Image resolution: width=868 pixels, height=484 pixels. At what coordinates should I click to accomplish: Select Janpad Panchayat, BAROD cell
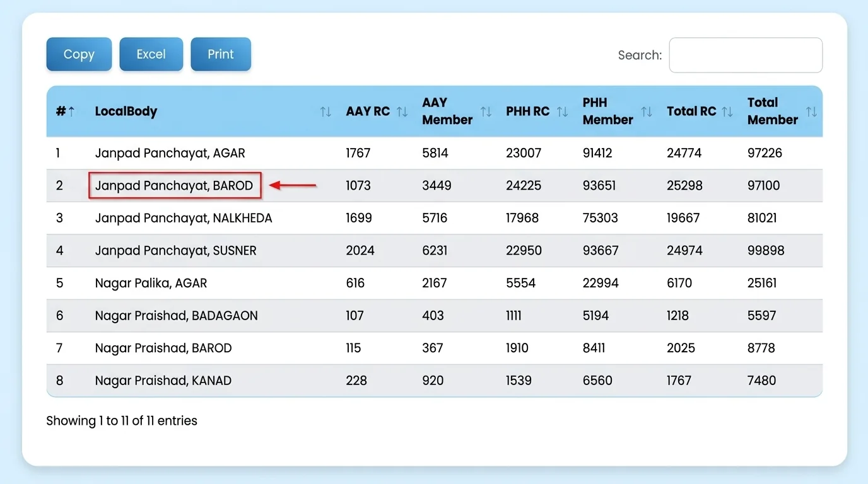(x=174, y=185)
